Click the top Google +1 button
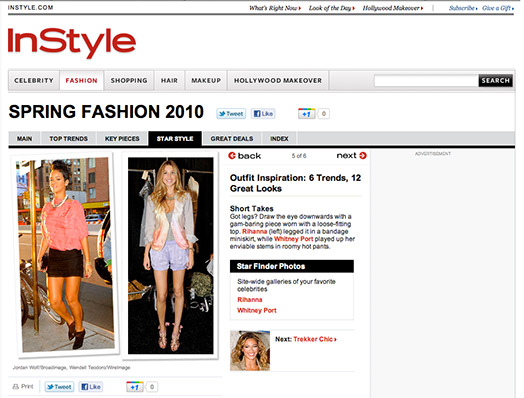 click(x=306, y=114)
